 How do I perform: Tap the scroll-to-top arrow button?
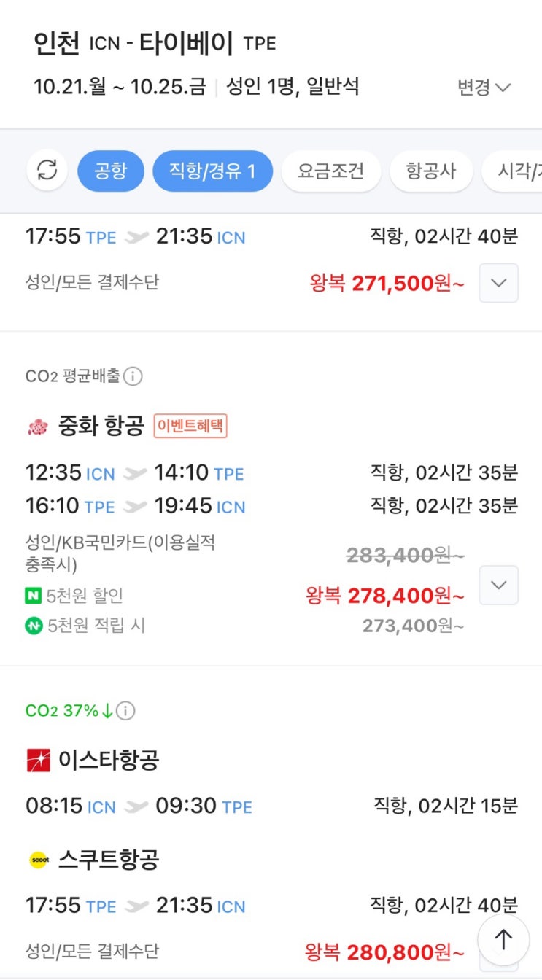[503, 940]
